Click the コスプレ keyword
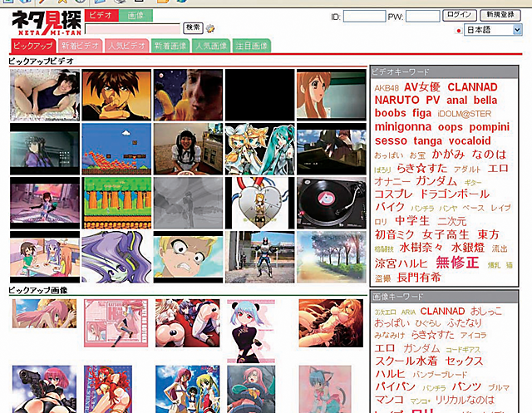 [393, 194]
